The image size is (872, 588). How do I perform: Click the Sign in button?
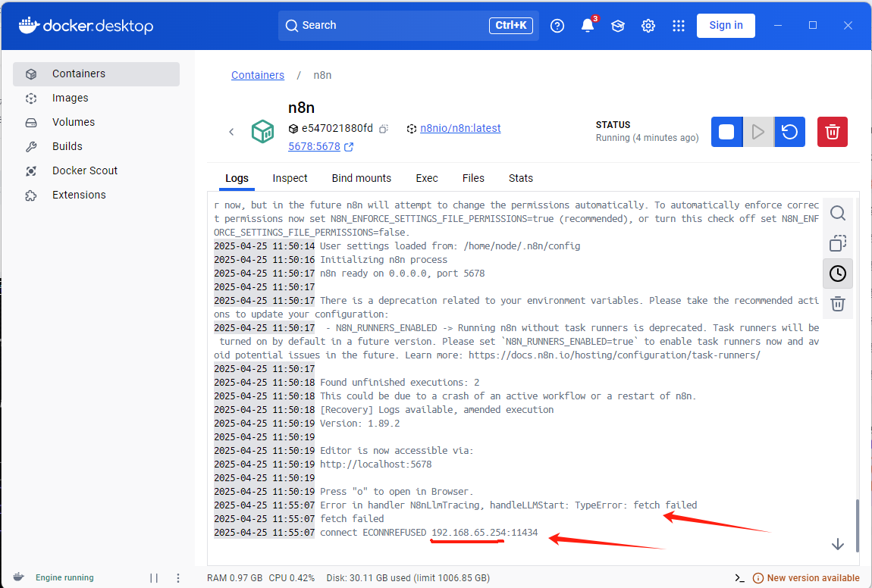(x=726, y=26)
